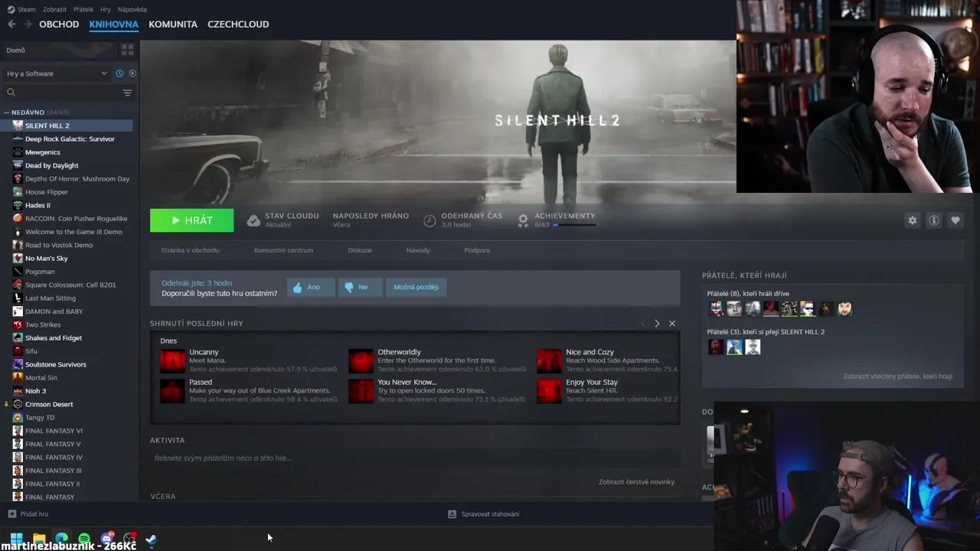
Task: Open Spravovat stahování downloads manager
Action: click(x=483, y=514)
